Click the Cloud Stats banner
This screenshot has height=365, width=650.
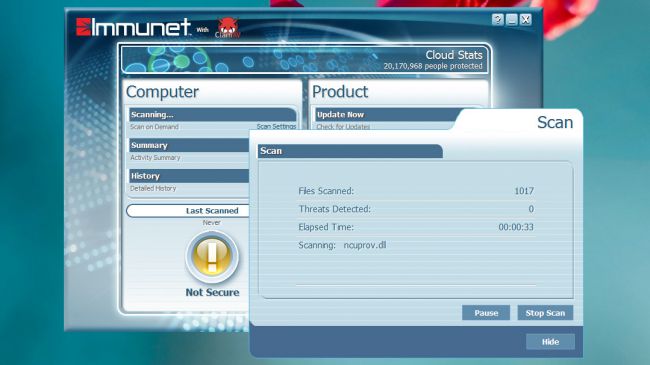(x=305, y=59)
